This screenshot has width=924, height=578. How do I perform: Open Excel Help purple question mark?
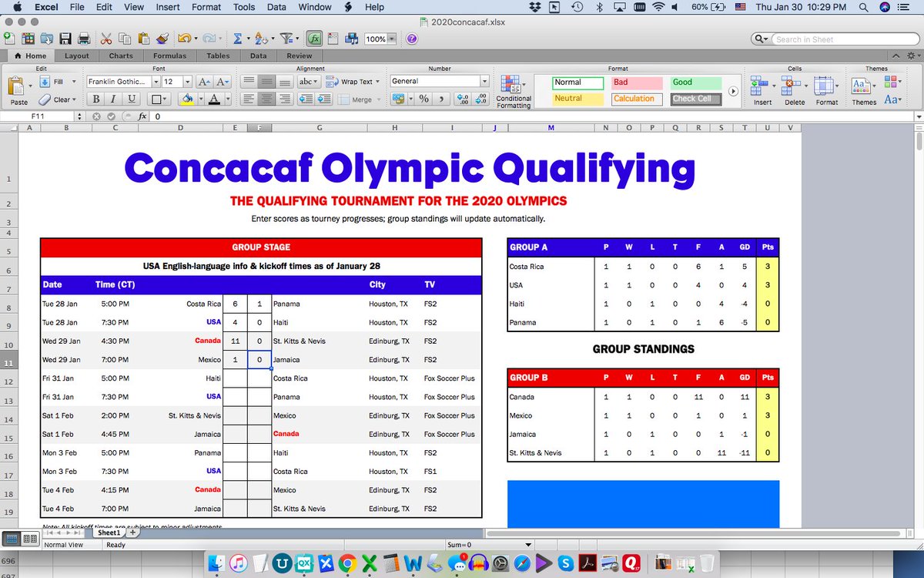(412, 39)
